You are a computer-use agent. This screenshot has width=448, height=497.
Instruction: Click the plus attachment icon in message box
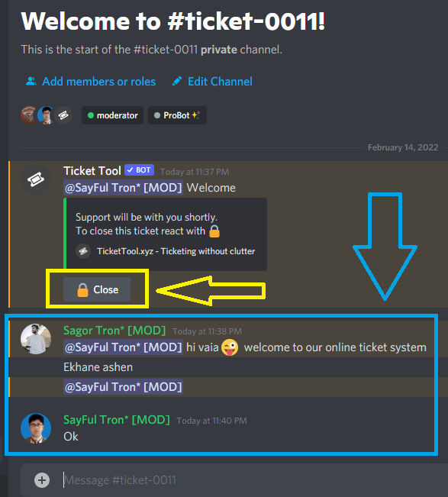[x=42, y=480]
